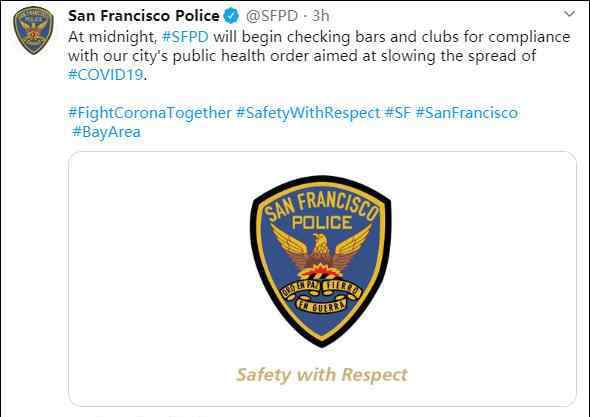Open the #BayArea hashtag
The image size is (590, 417).
[106, 132]
